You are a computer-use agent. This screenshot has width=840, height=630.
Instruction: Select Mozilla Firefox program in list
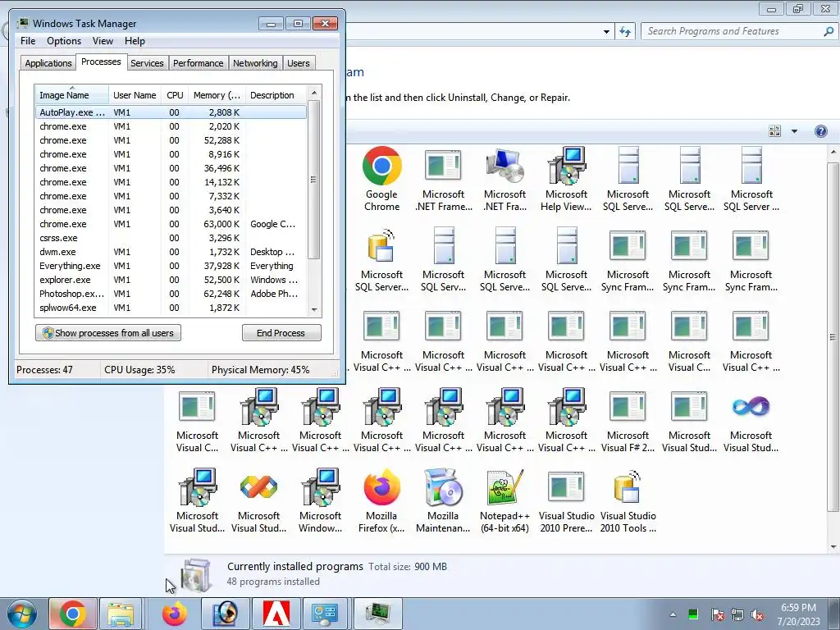tap(381, 501)
